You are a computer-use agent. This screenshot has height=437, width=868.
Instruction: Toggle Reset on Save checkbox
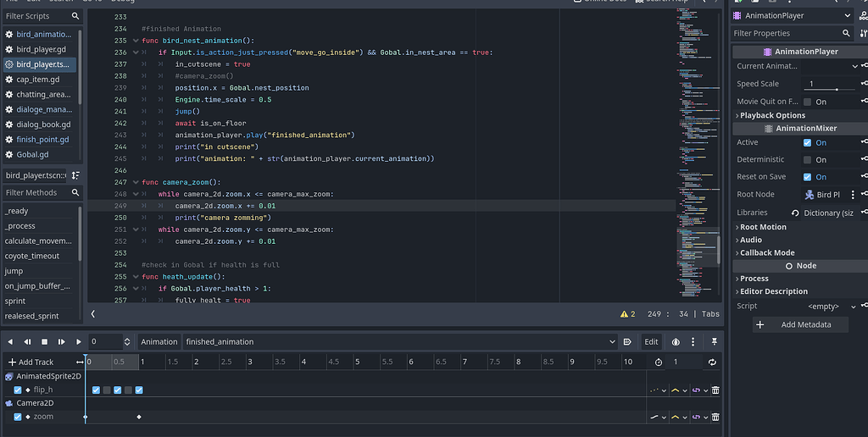(x=807, y=177)
